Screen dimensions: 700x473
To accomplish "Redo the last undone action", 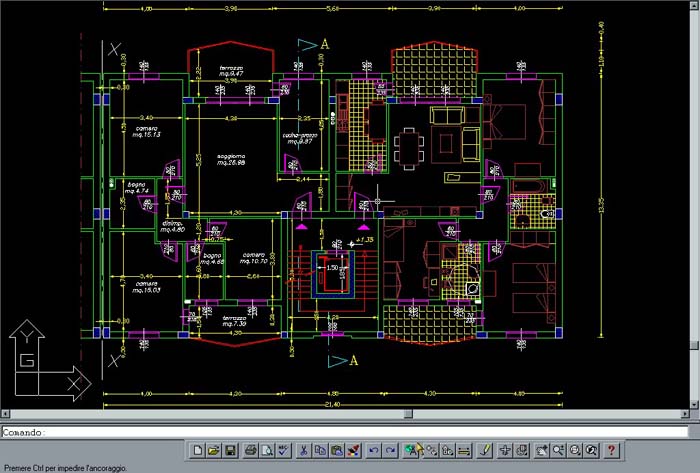I will [390, 450].
